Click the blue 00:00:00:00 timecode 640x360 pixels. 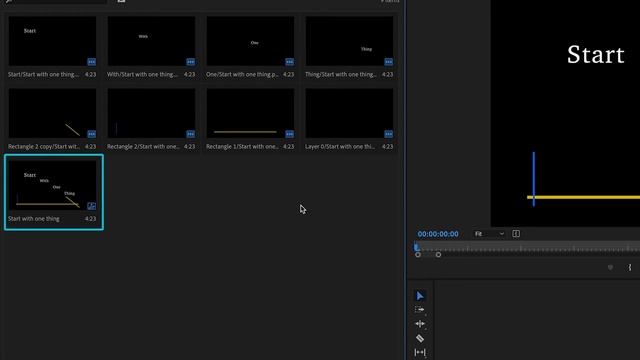[x=438, y=234]
